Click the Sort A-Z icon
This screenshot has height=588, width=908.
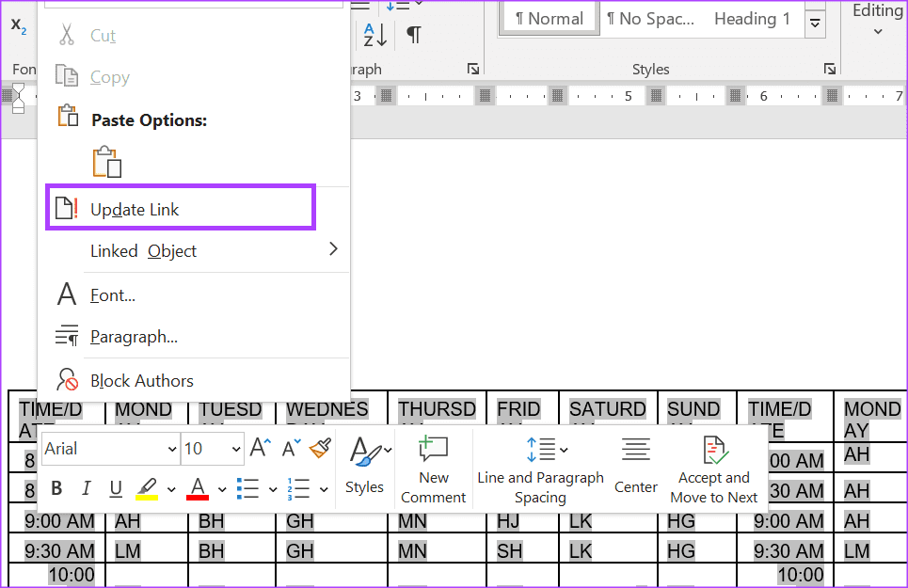pos(374,34)
